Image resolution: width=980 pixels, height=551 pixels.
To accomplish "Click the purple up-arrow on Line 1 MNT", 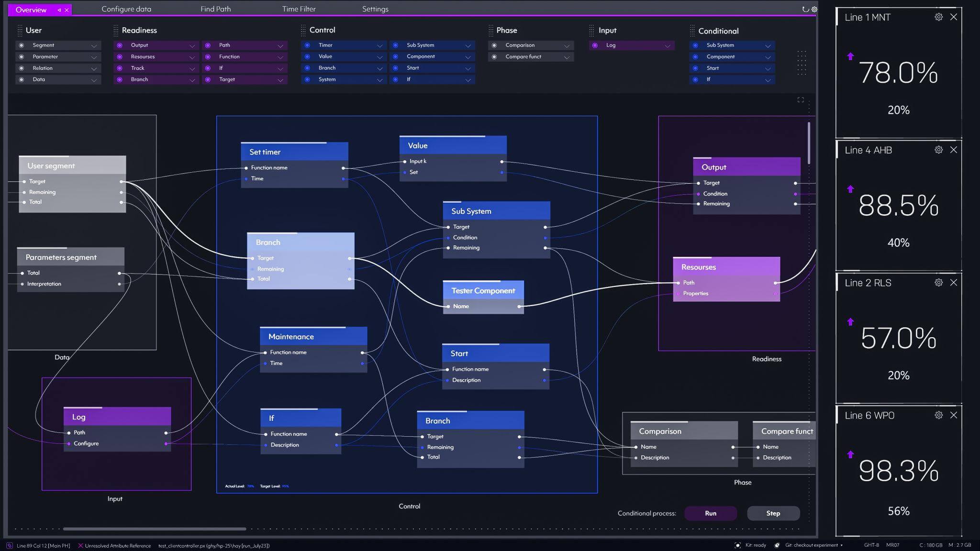I will tap(850, 56).
